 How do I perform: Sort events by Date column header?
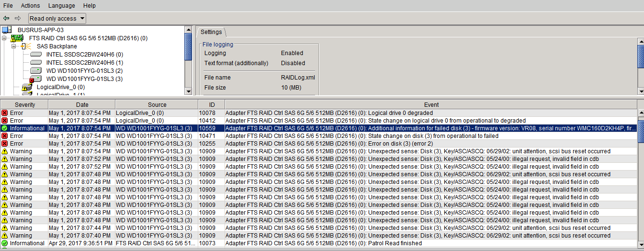82,104
